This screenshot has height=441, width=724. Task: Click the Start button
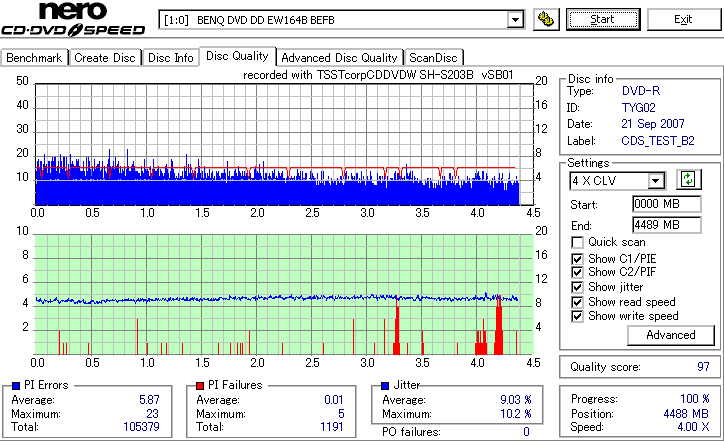(x=603, y=19)
